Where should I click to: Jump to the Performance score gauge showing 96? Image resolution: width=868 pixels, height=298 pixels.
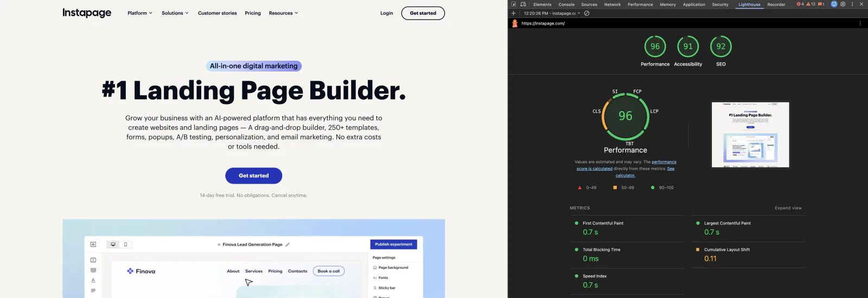coord(655,51)
